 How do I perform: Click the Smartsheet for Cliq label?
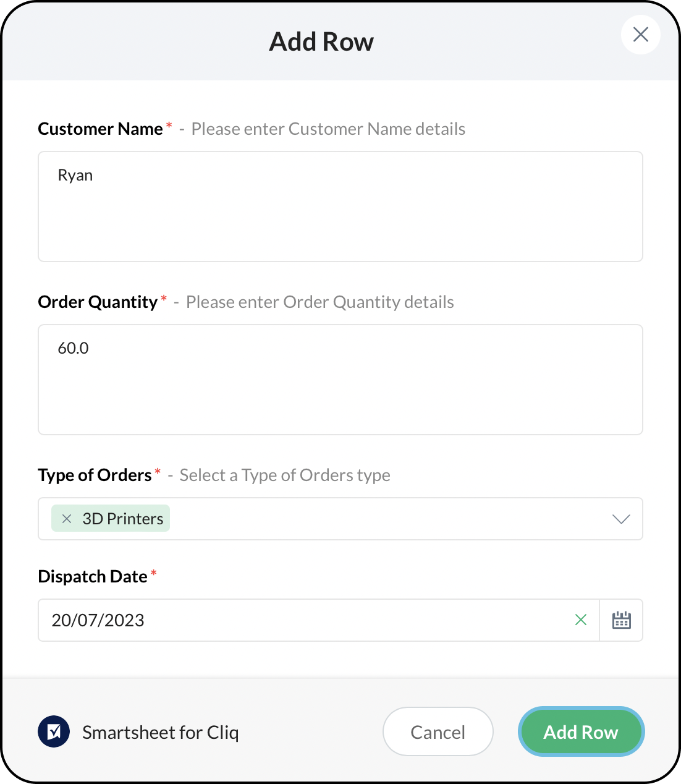[x=160, y=732]
